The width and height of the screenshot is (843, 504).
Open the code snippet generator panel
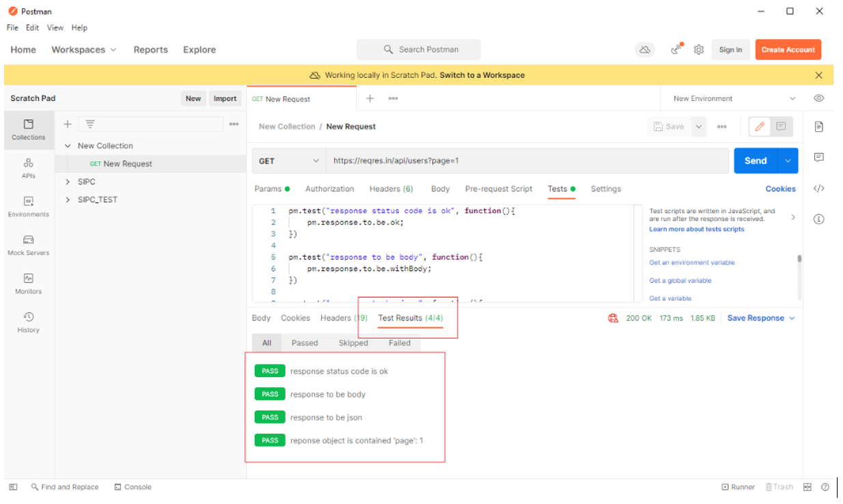[818, 188]
